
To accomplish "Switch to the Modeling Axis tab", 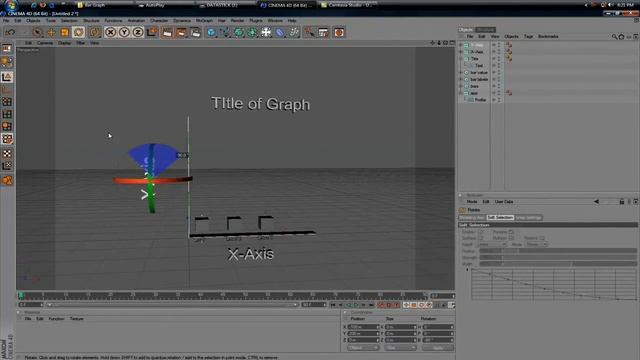I will [x=472, y=218].
